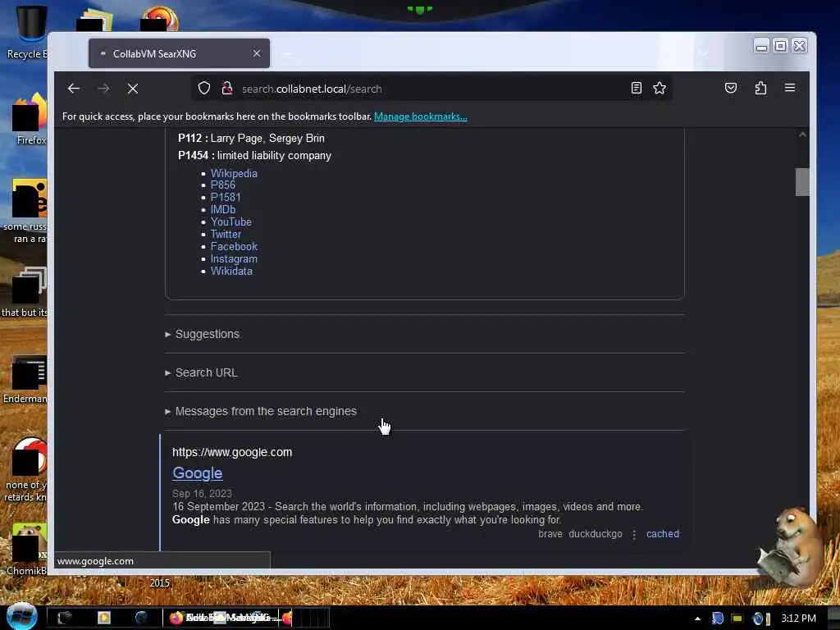Click the 'duckduckgo' engine label

point(596,533)
